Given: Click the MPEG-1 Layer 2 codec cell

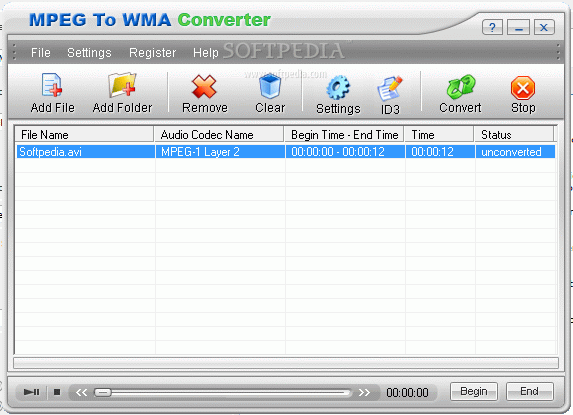Looking at the screenshot, I should [x=220, y=152].
